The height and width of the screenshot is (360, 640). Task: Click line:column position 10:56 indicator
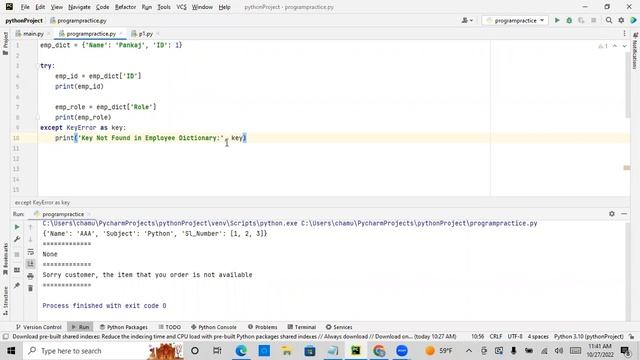478,337
